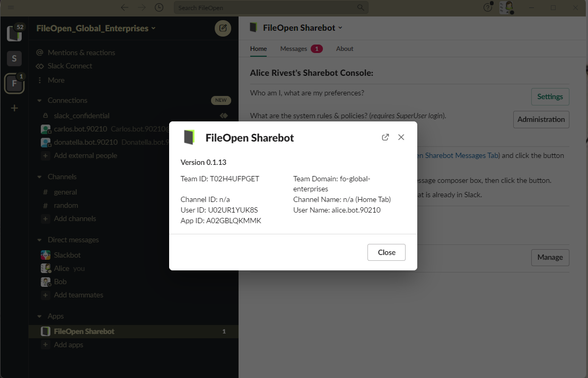
Task: Switch to the S workspace
Action: (14, 58)
